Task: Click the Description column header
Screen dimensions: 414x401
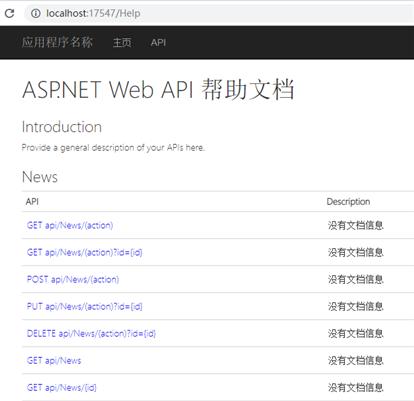Action: 348,201
